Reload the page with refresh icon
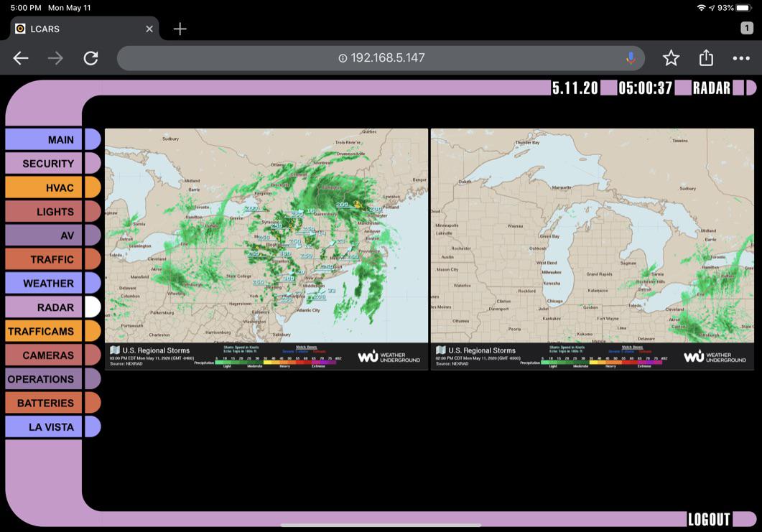The height and width of the screenshot is (532, 762). coord(90,58)
